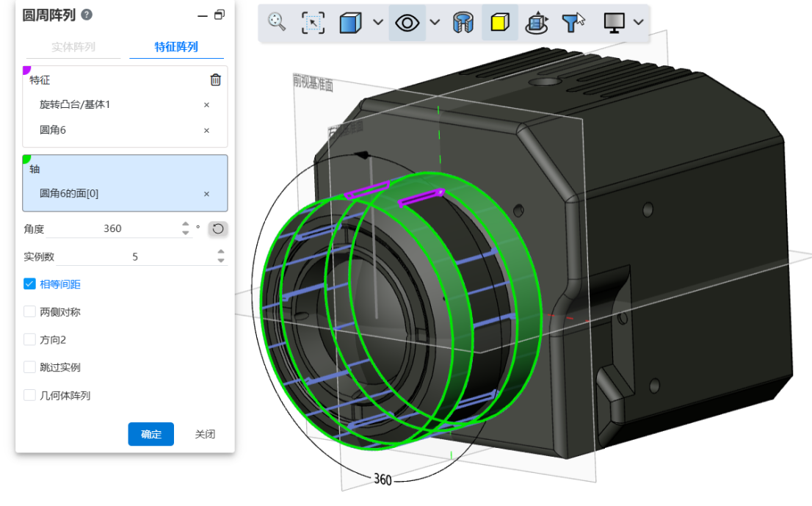812x506 pixels.
Task: Click the zoom magnifier tool icon
Action: pos(277,22)
